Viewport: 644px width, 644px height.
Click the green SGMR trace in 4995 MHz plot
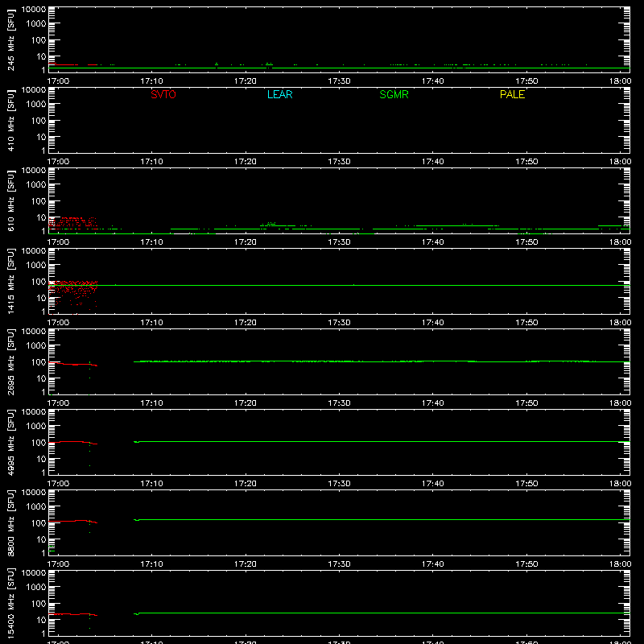tap(382, 441)
